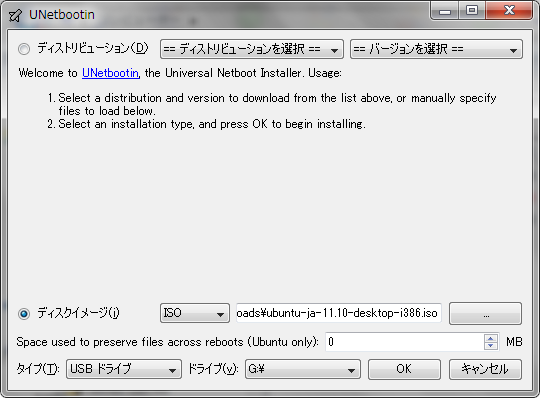The height and width of the screenshot is (398, 540).
Task: Open the G:¥ drive dropdown
Action: click(x=303, y=369)
